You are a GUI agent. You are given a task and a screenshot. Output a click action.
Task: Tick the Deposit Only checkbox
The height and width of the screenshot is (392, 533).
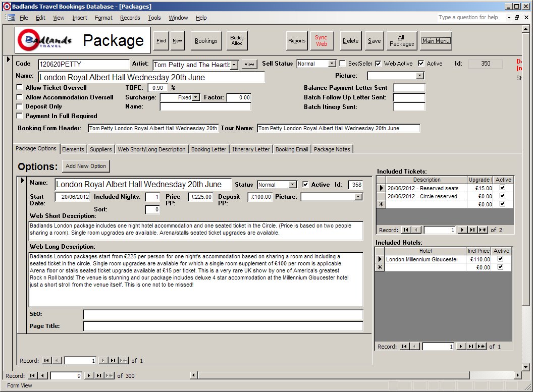[x=19, y=106]
